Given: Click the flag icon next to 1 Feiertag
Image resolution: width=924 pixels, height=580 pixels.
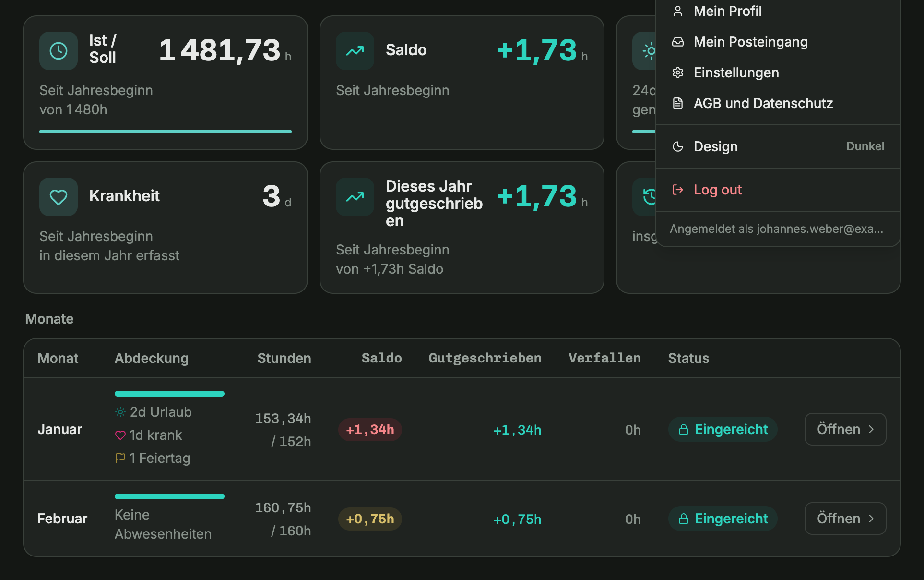Looking at the screenshot, I should (x=120, y=458).
